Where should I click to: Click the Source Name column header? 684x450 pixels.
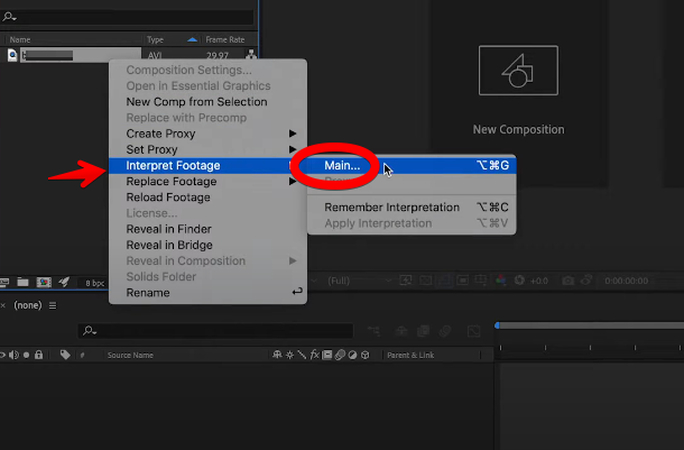[x=130, y=355]
